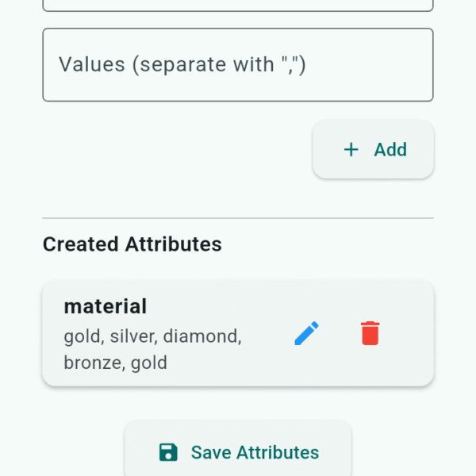Image resolution: width=476 pixels, height=476 pixels.
Task: Click the floppy disk save icon
Action: [x=168, y=452]
